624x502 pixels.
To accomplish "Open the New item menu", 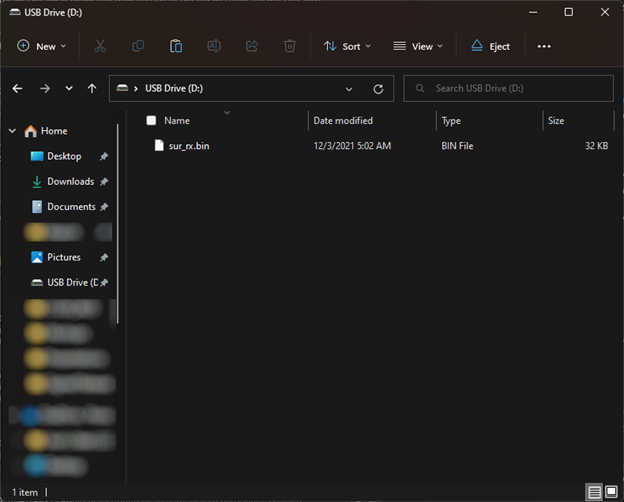I will tap(41, 46).
